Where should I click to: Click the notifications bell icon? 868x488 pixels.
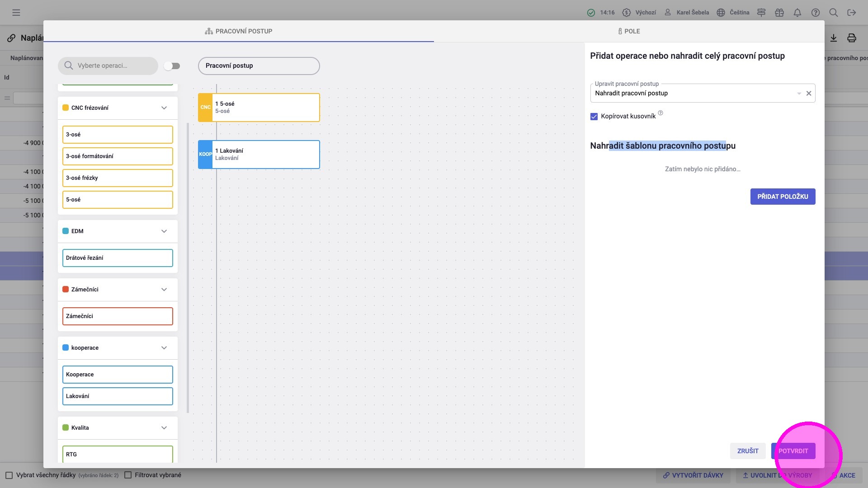click(797, 13)
